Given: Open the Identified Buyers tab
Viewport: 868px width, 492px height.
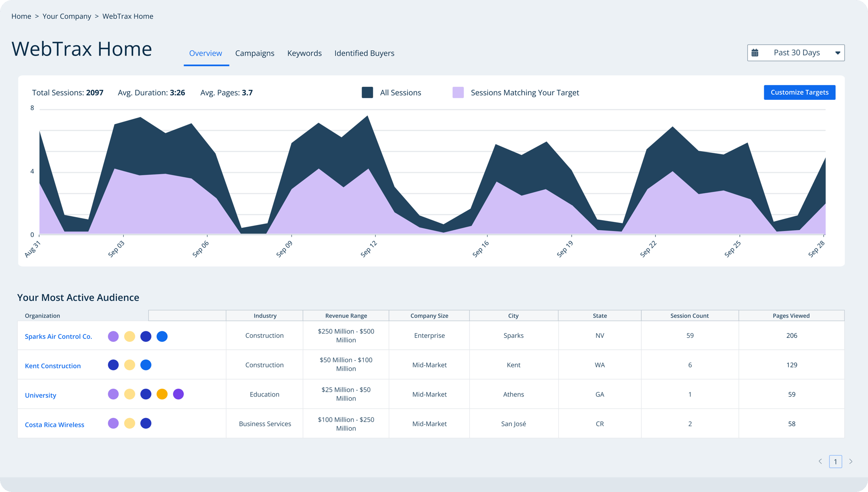Looking at the screenshot, I should coord(364,53).
